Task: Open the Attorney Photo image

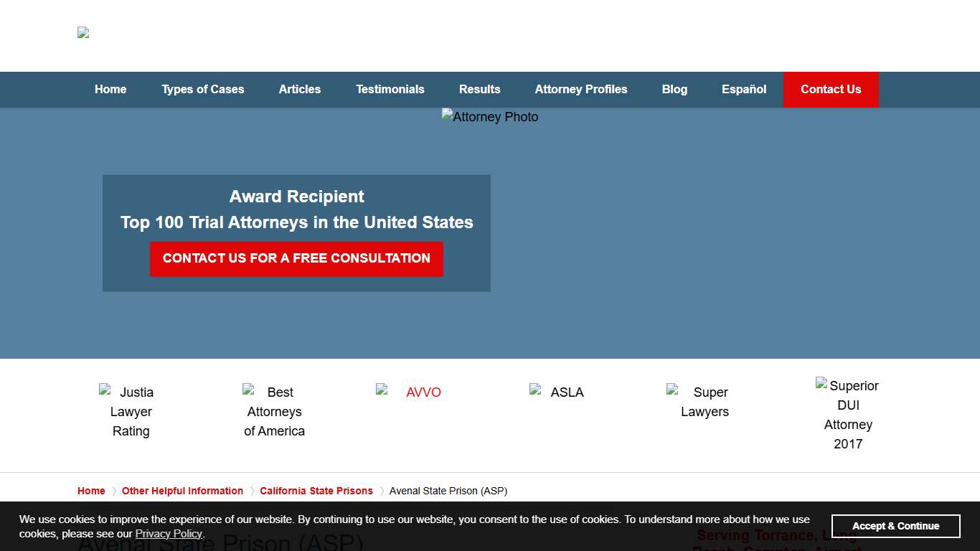Action: [490, 116]
